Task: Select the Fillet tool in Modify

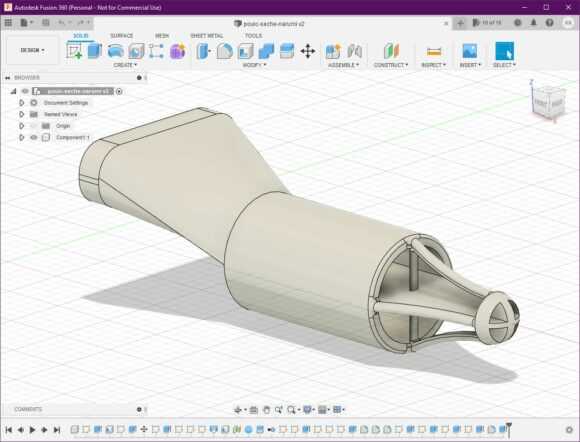Action: (x=225, y=51)
